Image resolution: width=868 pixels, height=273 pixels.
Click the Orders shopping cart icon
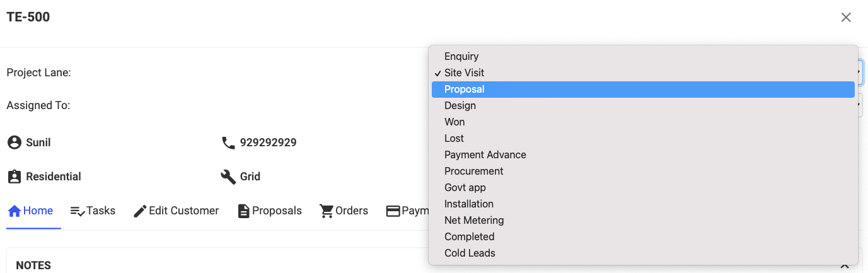[x=327, y=211]
